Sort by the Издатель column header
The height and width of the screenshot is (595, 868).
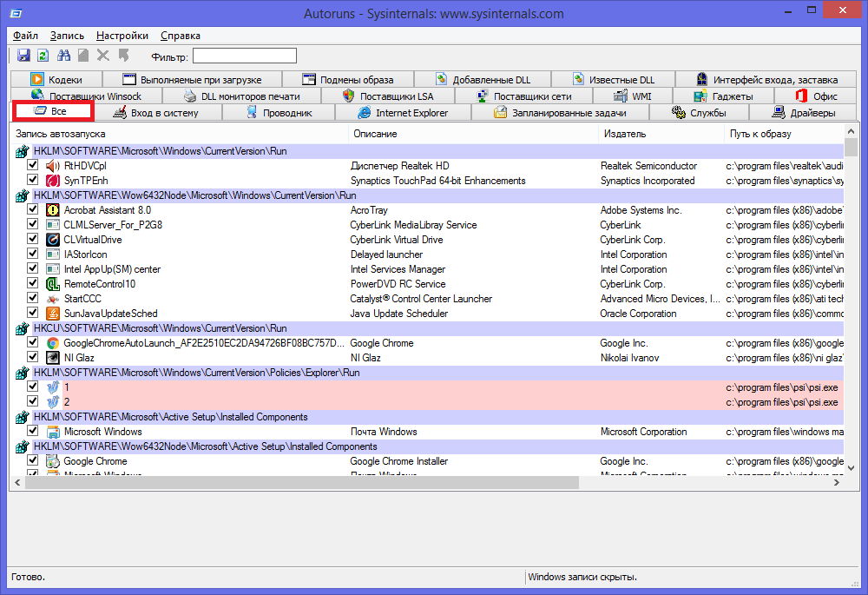622,134
